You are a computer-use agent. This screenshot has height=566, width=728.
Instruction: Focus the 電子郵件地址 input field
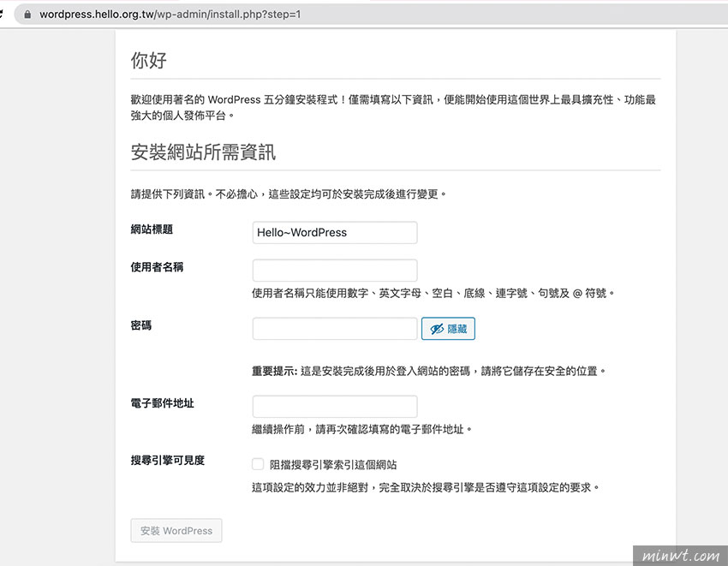[335, 406]
